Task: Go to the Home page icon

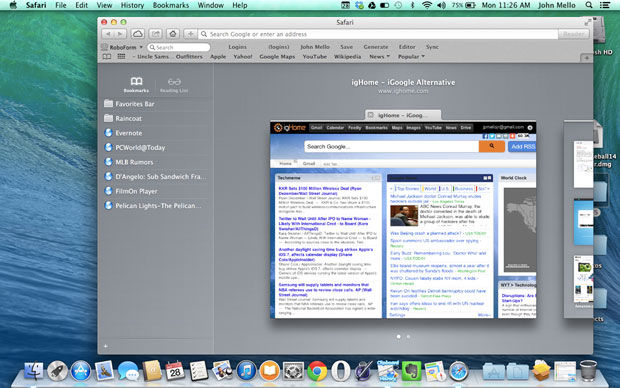Action: 173,34
